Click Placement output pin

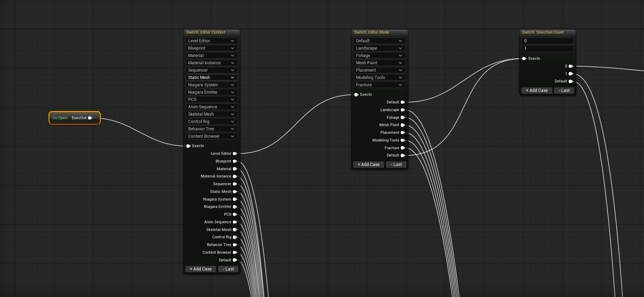click(x=403, y=133)
